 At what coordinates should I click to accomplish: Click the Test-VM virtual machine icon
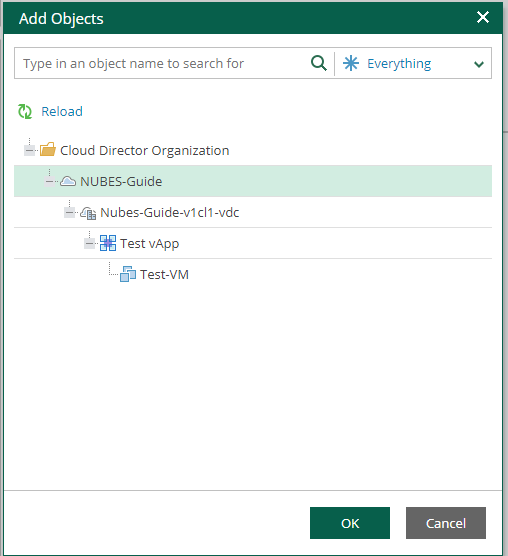pos(128,274)
